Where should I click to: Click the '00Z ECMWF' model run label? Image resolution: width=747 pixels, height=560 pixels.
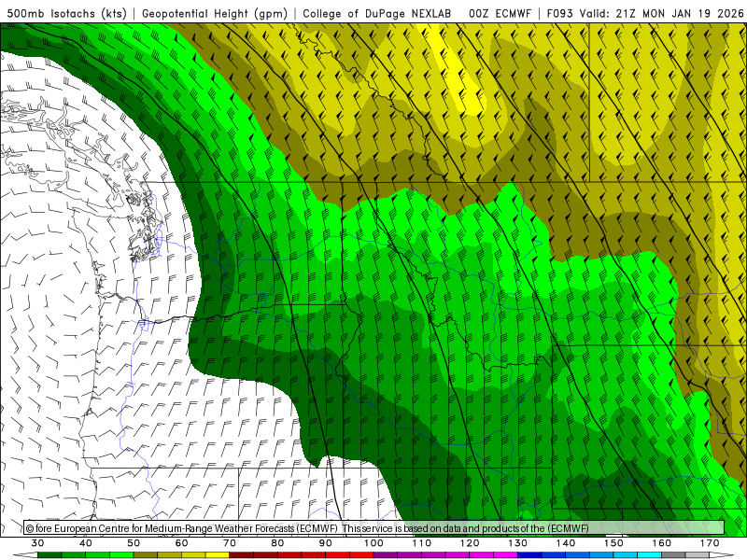pyautogui.click(x=500, y=14)
